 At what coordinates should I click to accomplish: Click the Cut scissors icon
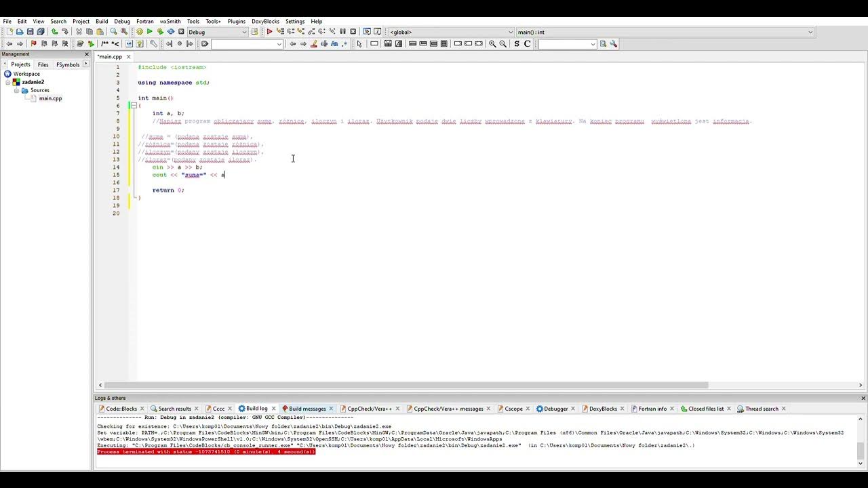79,32
